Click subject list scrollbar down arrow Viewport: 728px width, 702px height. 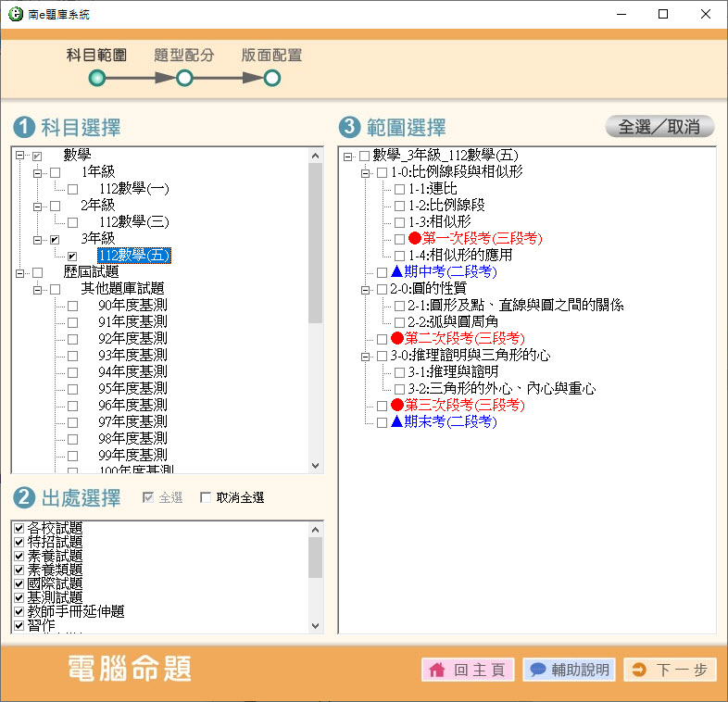315,466
